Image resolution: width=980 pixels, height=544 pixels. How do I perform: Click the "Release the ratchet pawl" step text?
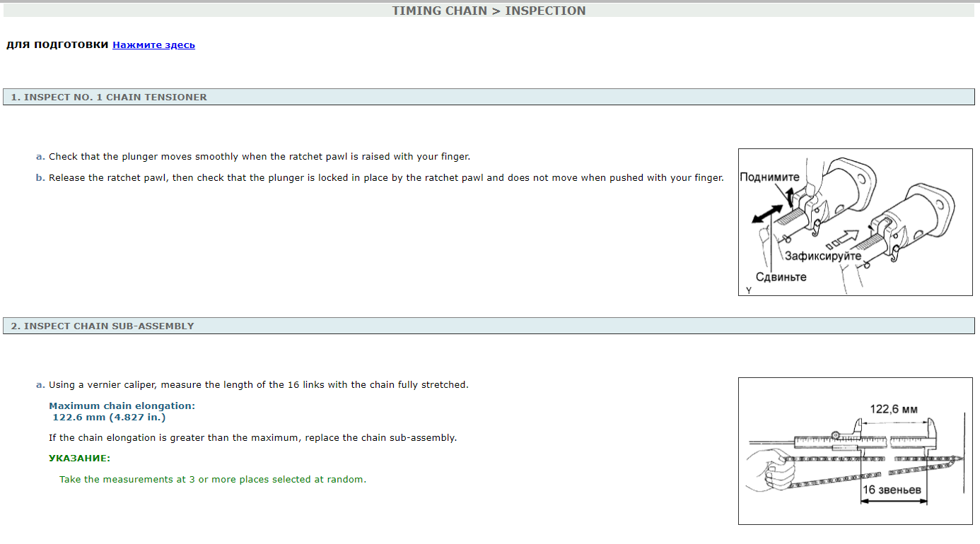pyautogui.click(x=385, y=178)
